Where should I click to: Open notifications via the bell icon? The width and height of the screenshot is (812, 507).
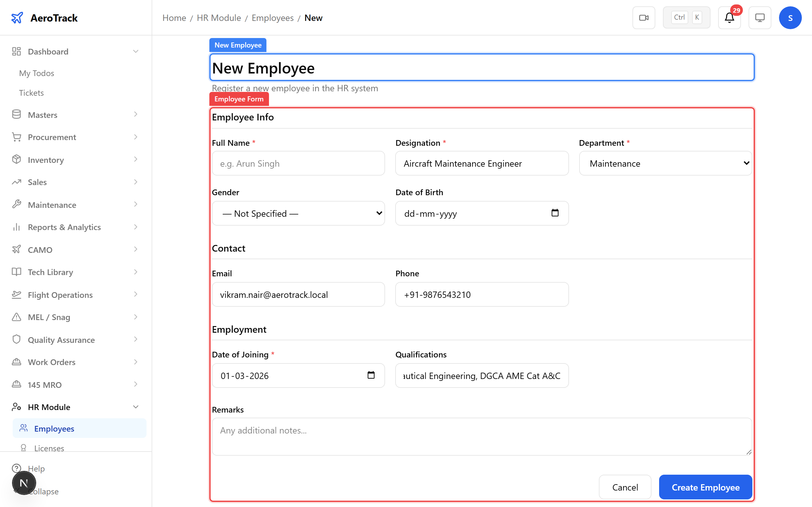pos(729,18)
